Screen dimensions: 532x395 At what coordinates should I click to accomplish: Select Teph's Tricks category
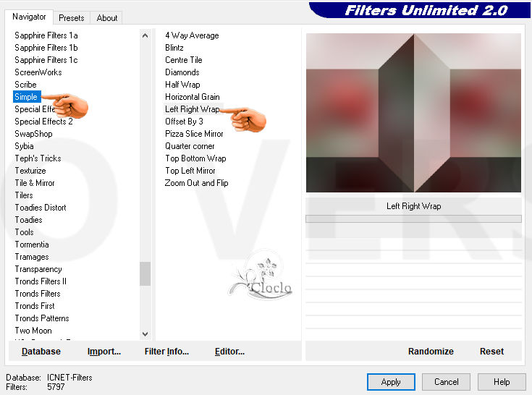pyautogui.click(x=38, y=158)
